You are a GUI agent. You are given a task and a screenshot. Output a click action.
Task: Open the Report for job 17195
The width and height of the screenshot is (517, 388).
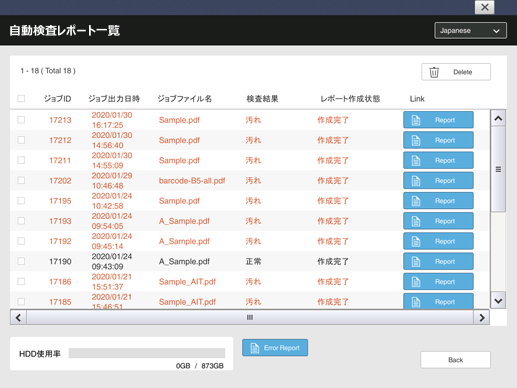(438, 201)
